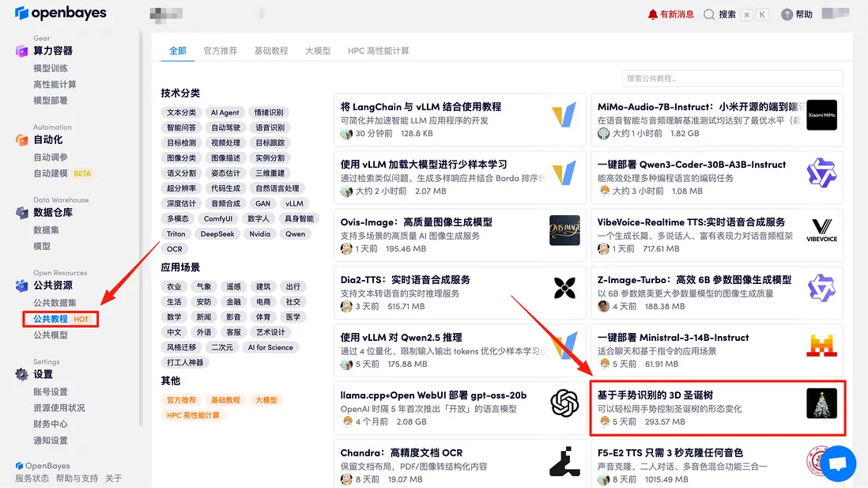The height and width of the screenshot is (488, 868).
Task: Click the Dia2-TTS flower logo
Action: click(x=564, y=288)
